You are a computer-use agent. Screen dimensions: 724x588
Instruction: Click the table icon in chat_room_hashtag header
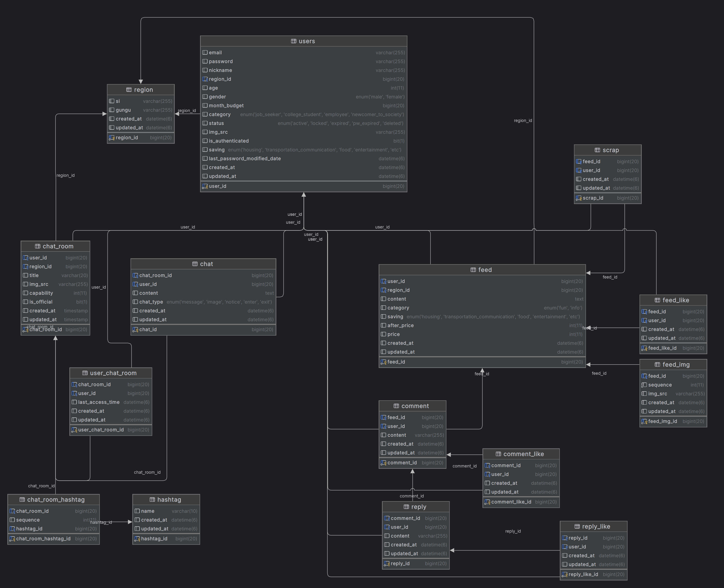coord(22,500)
